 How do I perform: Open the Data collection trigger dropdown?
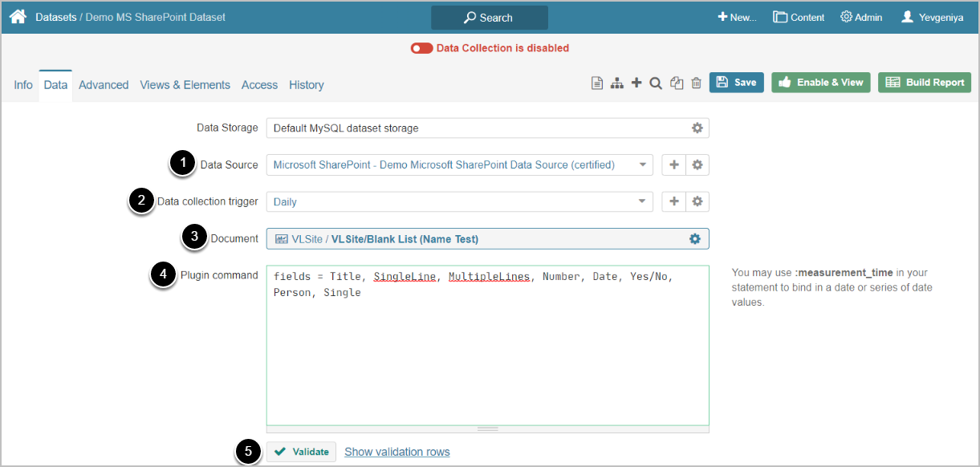[x=641, y=201]
